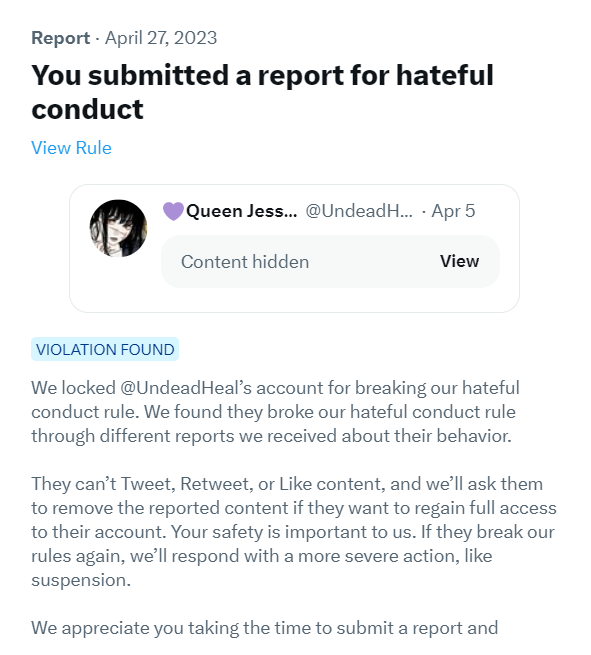The width and height of the screenshot is (591, 655).
Task: Click the 'We appreciate you taking' line
Action: pos(264,628)
